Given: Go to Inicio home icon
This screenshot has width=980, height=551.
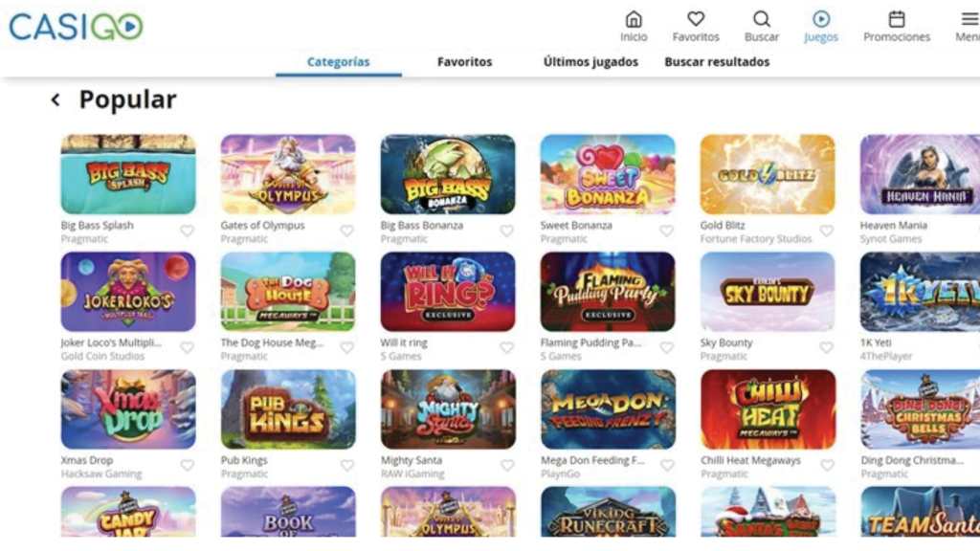Looking at the screenshot, I should point(634,19).
